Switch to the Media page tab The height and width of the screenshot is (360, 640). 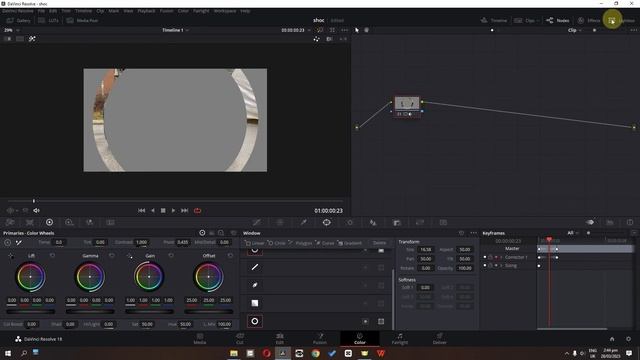tap(200, 338)
